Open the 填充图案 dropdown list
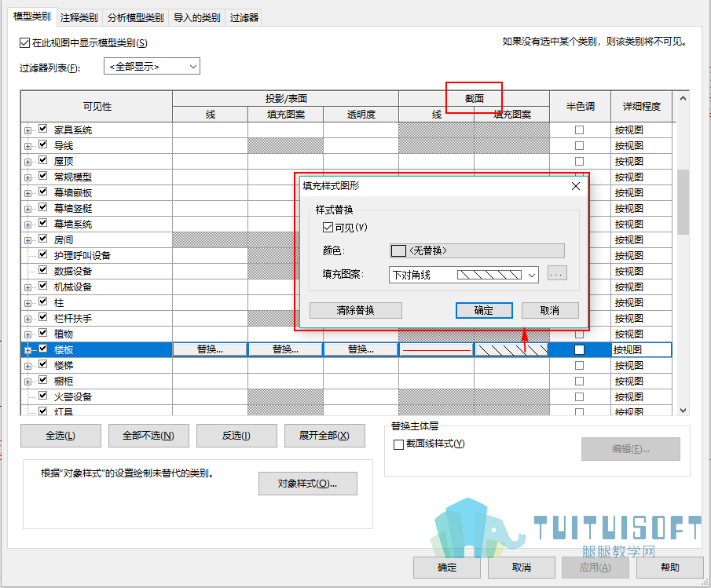The width and height of the screenshot is (711, 588). (464, 275)
